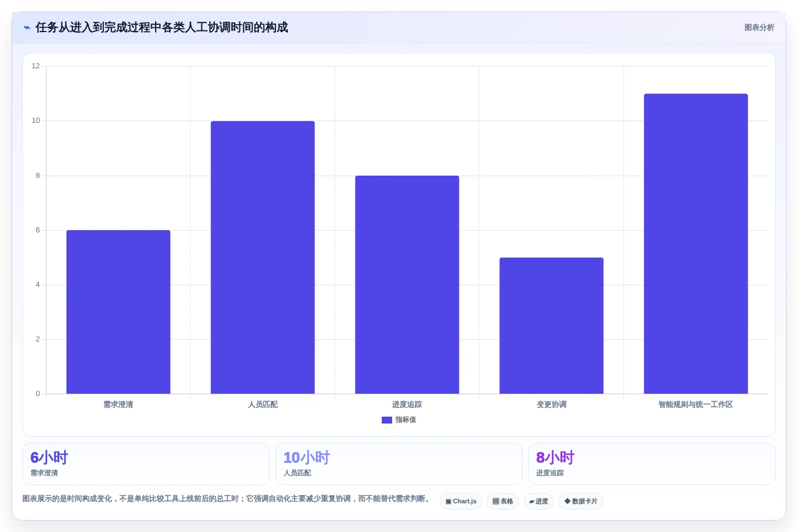This screenshot has width=798, height=532.
Task: Click the 需求澄清 bar in chart
Action: [x=118, y=312]
